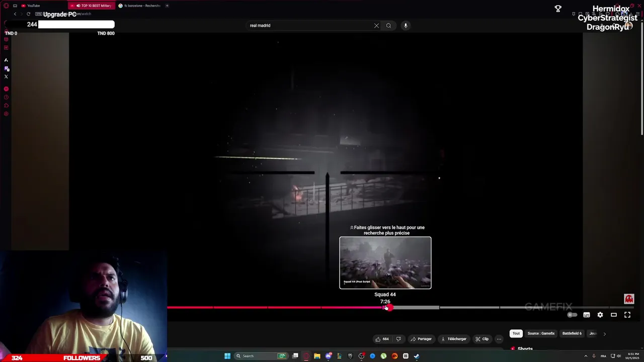This screenshot has width=644, height=362.
Task: Expand more chips with right chevron
Action: (604, 333)
